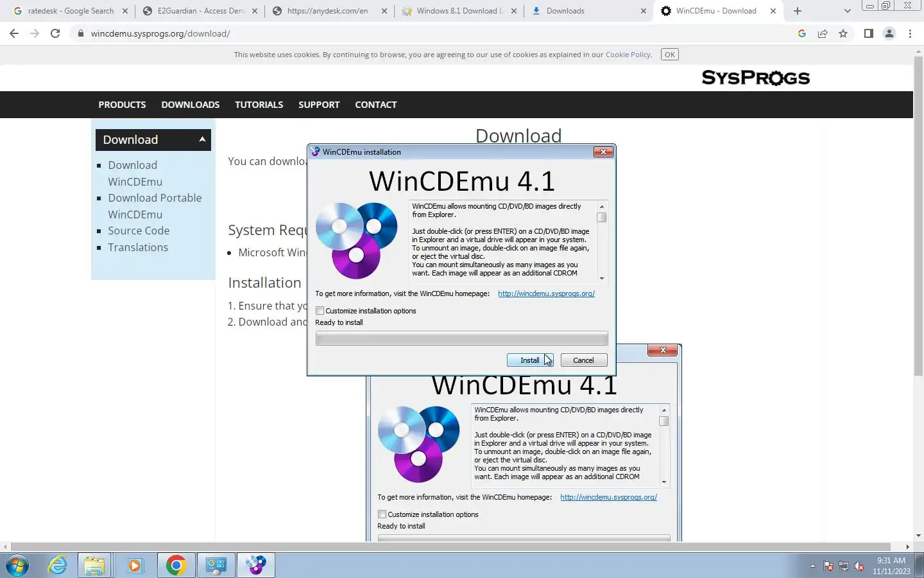Click the Cancel button in the installer

[584, 360]
